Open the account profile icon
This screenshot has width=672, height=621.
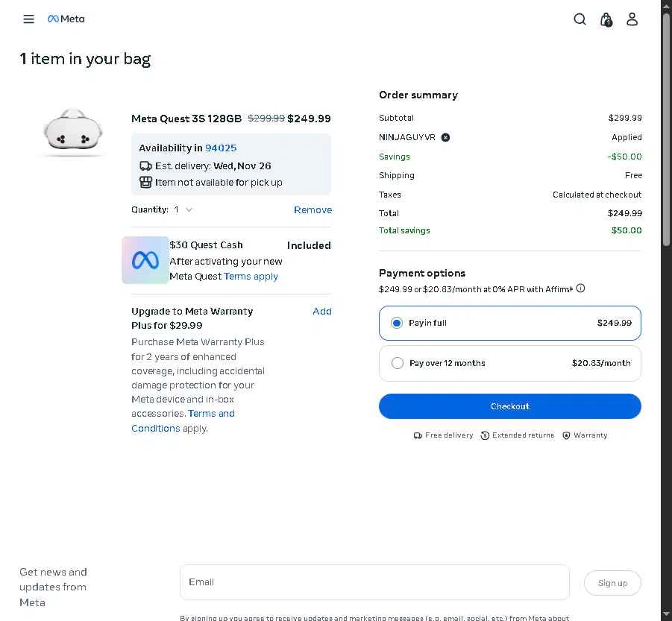click(632, 19)
